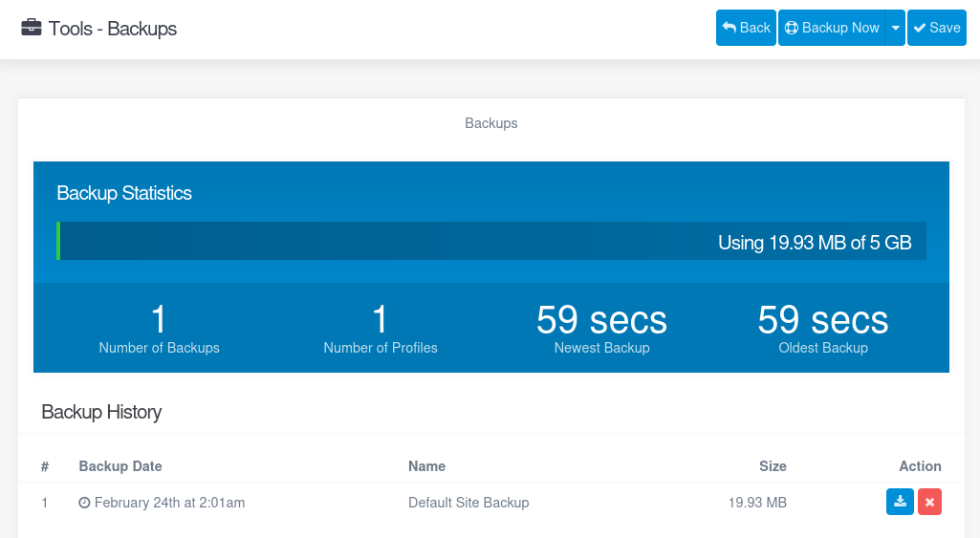The width and height of the screenshot is (980, 538).
Task: Click the Backup History heading
Action: click(101, 412)
